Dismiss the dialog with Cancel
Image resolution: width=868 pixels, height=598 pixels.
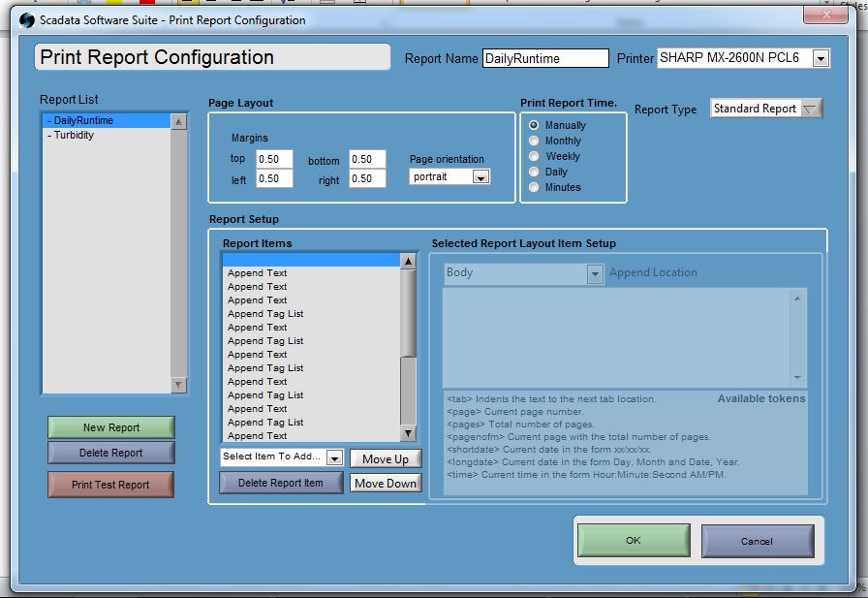tap(759, 541)
